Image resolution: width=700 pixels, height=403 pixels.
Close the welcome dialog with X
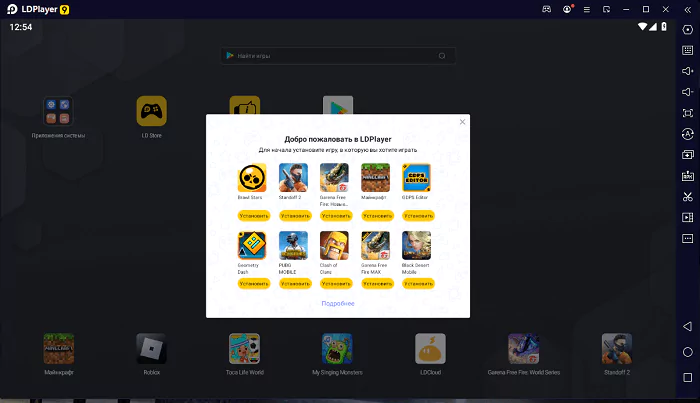pos(462,122)
